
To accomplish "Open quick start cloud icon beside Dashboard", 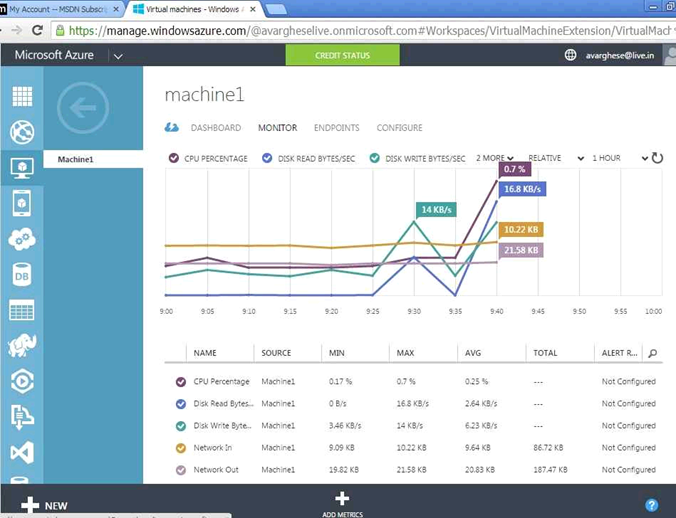I will pyautogui.click(x=172, y=128).
